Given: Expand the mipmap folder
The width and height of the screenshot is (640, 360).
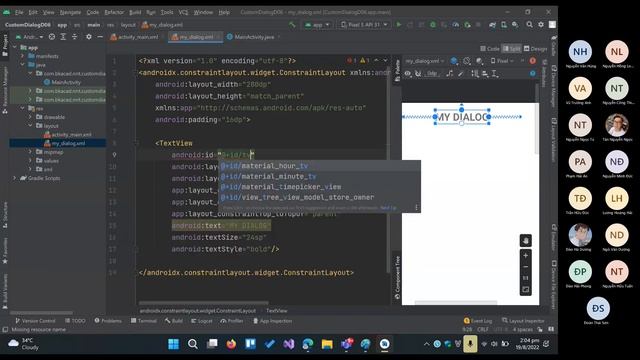Looking at the screenshot, I should (x=30, y=152).
